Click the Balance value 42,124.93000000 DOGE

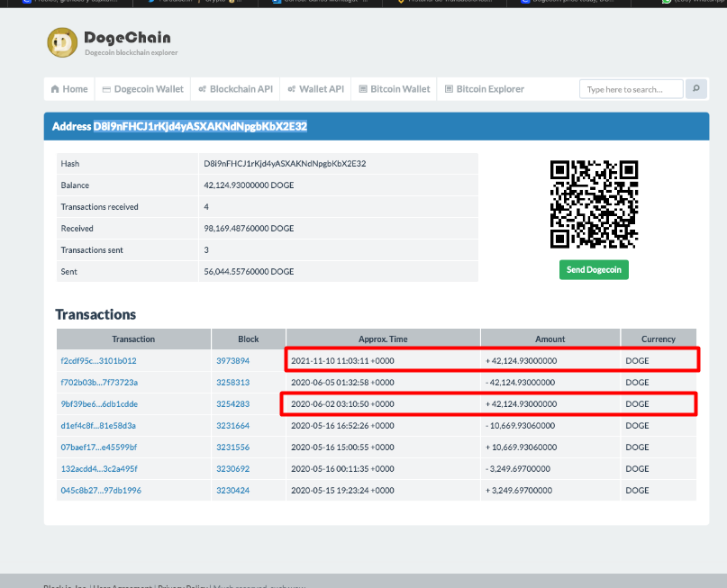point(249,185)
